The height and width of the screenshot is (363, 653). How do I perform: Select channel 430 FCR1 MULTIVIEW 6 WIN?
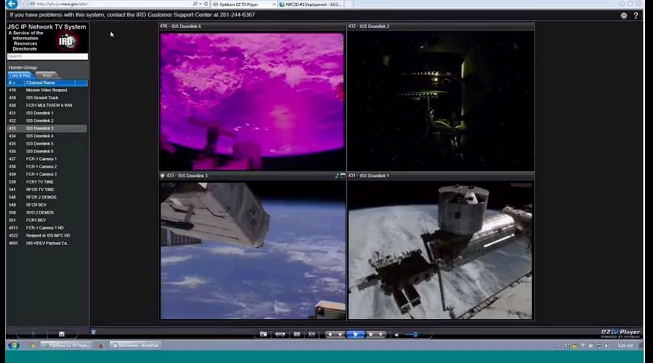click(47, 105)
